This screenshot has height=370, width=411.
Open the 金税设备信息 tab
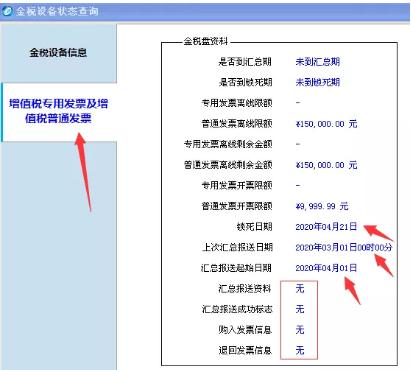58,53
